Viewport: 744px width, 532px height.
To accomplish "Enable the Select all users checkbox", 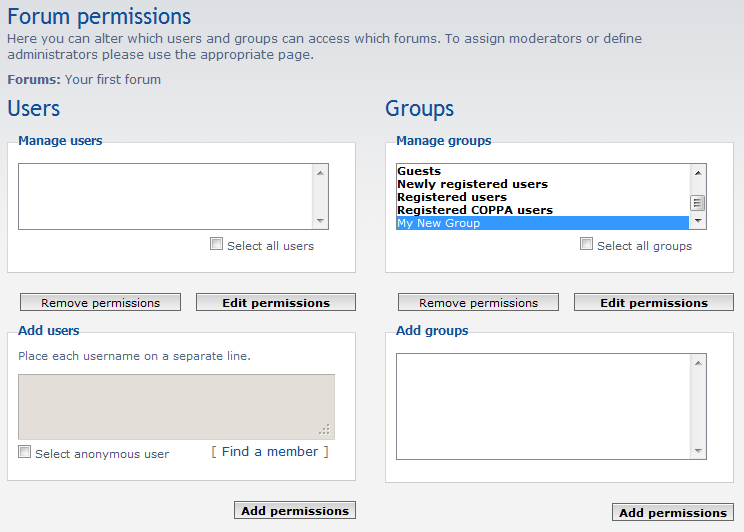I will coord(217,244).
